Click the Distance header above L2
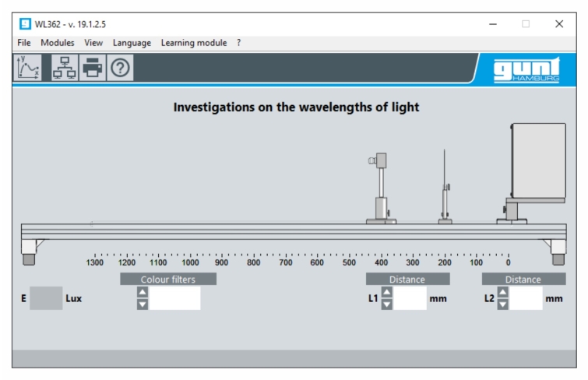588x380 pixels. [x=523, y=279]
